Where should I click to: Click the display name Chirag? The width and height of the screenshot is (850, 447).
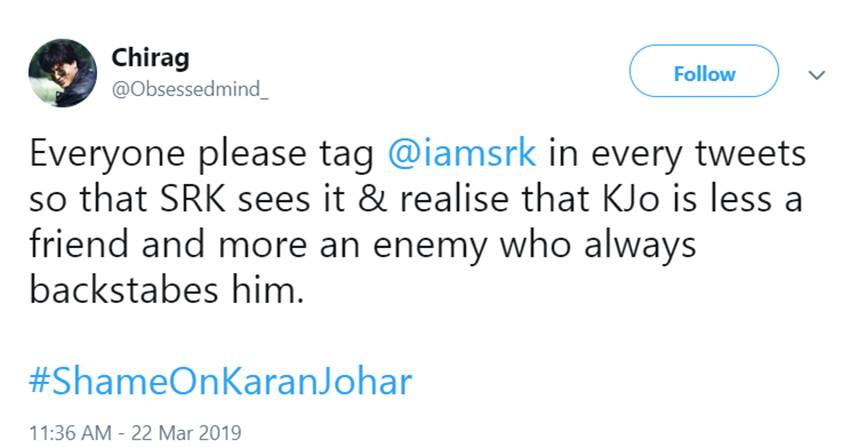click(147, 57)
